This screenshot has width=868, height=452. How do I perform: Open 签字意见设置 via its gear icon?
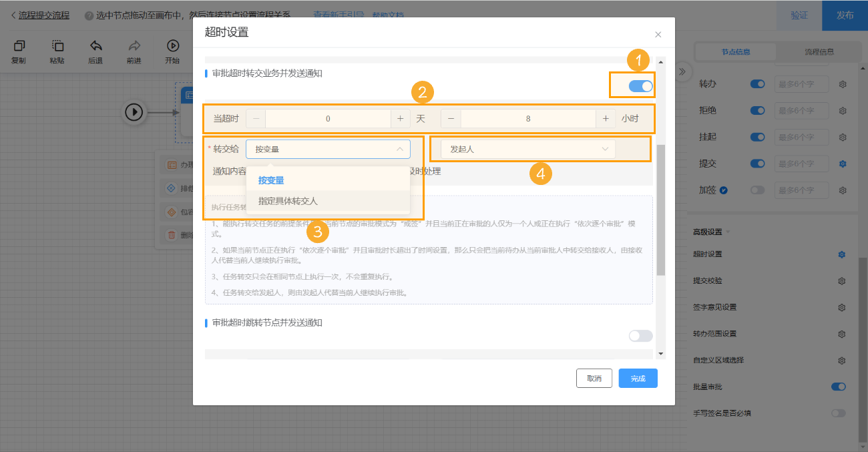[842, 307]
